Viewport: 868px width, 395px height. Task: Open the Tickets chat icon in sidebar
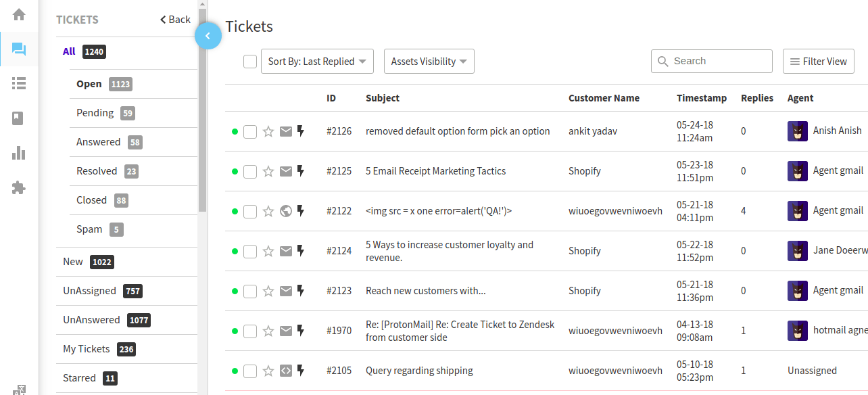(19, 49)
